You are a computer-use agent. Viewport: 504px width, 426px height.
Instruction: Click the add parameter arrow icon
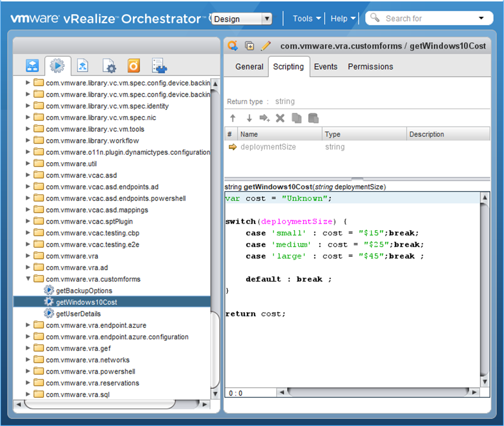[265, 118]
